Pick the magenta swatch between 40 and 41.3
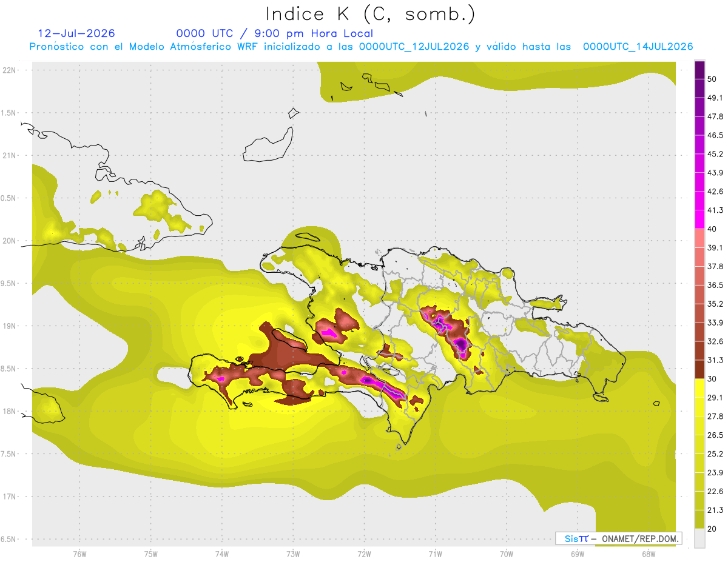 pos(699,219)
